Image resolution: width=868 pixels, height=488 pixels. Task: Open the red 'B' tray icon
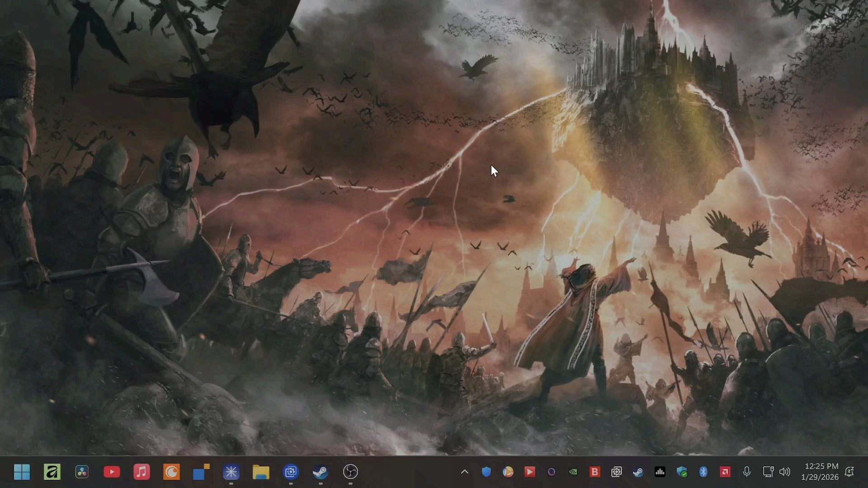tap(594, 472)
